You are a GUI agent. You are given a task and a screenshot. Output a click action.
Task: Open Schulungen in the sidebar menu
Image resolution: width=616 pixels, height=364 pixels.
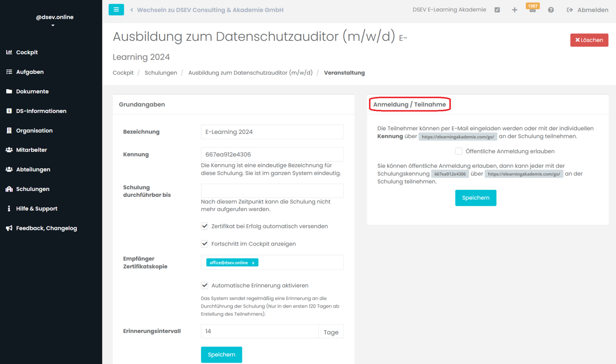[x=33, y=189]
